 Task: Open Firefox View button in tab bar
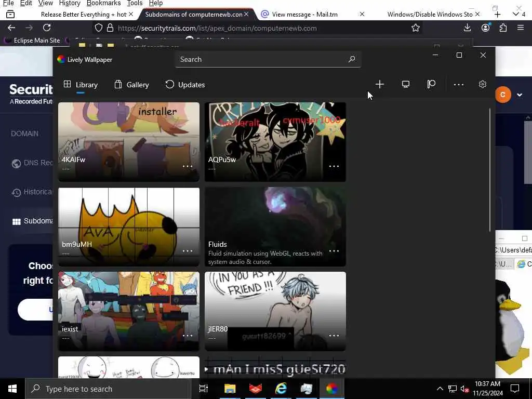(x=10, y=14)
